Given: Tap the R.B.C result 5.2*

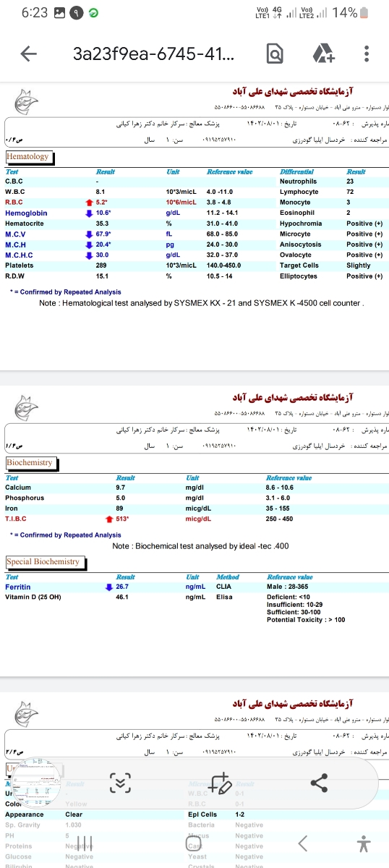Looking at the screenshot, I should tap(102, 203).
